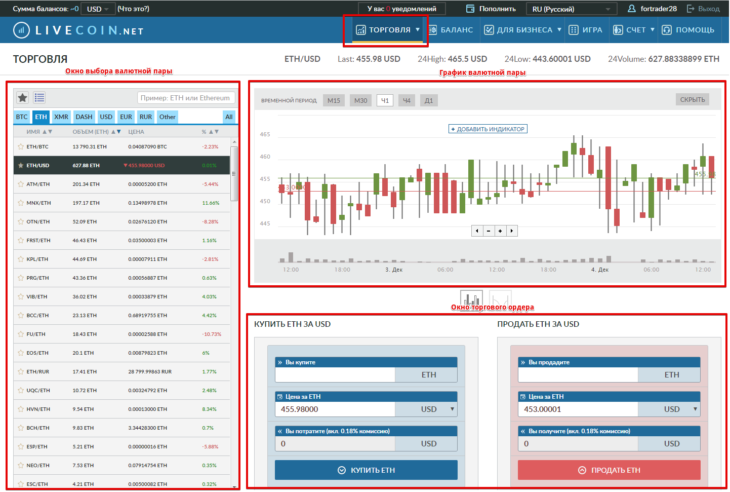Pan chart right with arrow
The width and height of the screenshot is (730, 492).
tap(512, 230)
